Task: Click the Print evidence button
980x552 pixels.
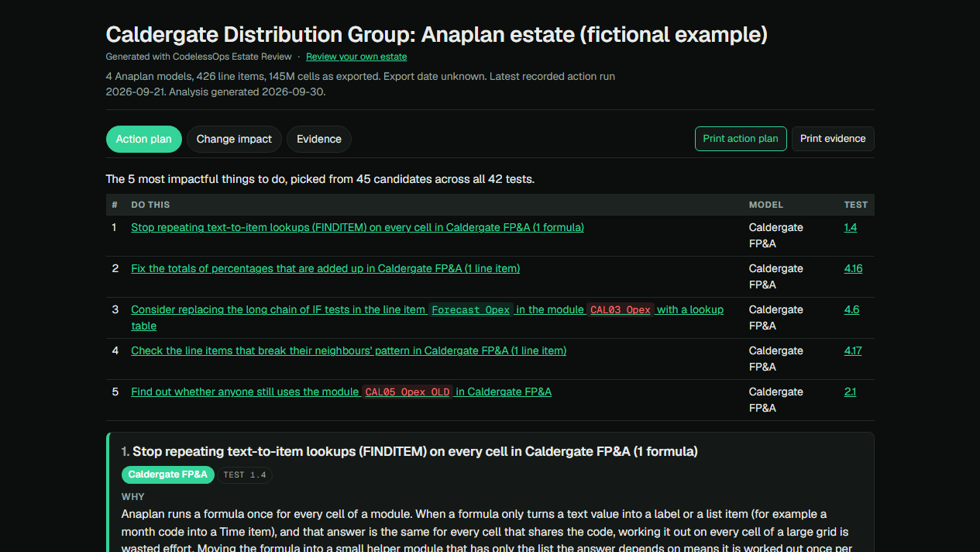Action: pos(833,139)
